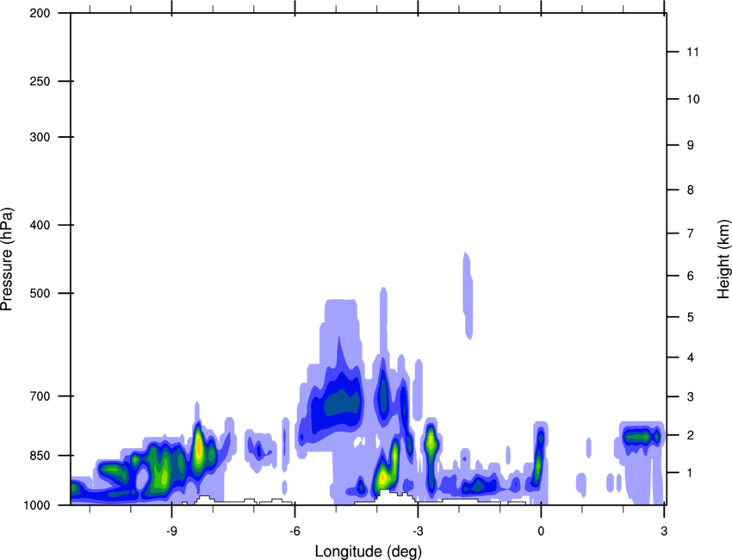Screen dimensions: 732x560
Task: Click the Longitude (deg) axis title
Action: [369, 551]
